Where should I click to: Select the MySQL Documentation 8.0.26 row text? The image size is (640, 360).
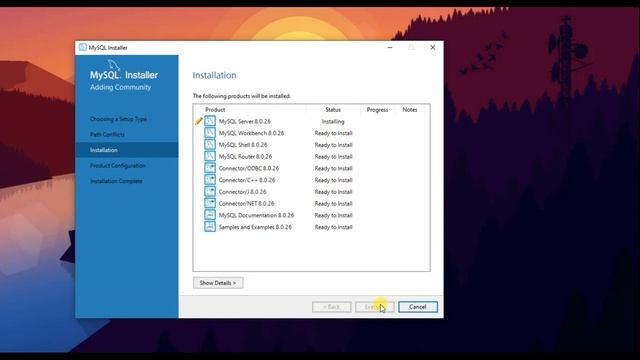pyautogui.click(x=256, y=216)
